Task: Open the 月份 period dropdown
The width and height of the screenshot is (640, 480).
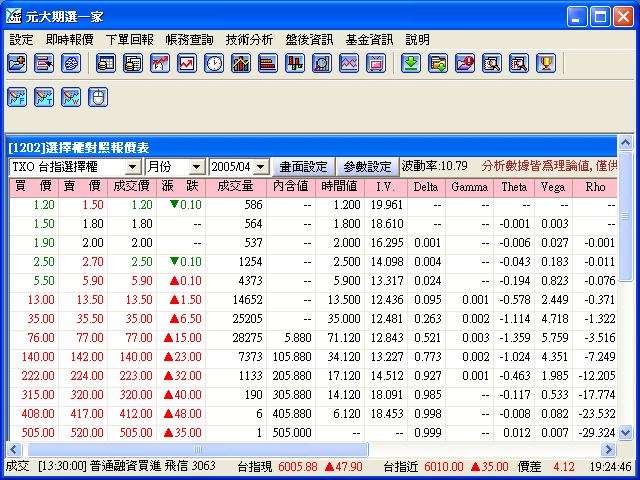Action: pyautogui.click(x=197, y=166)
